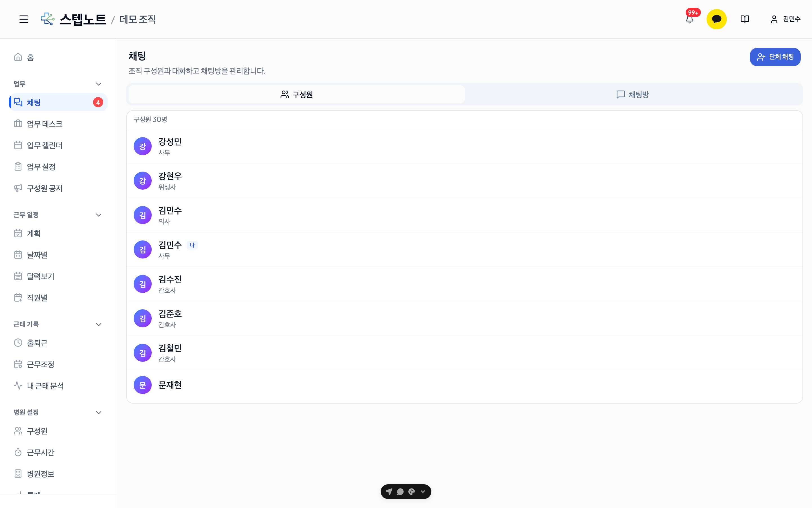Click the 스텝노트 logo
This screenshot has width=812, height=508.
73,19
